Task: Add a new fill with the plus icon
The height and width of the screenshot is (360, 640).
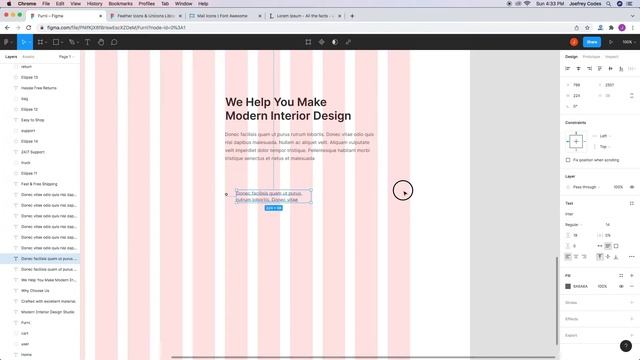Action: 632,276
